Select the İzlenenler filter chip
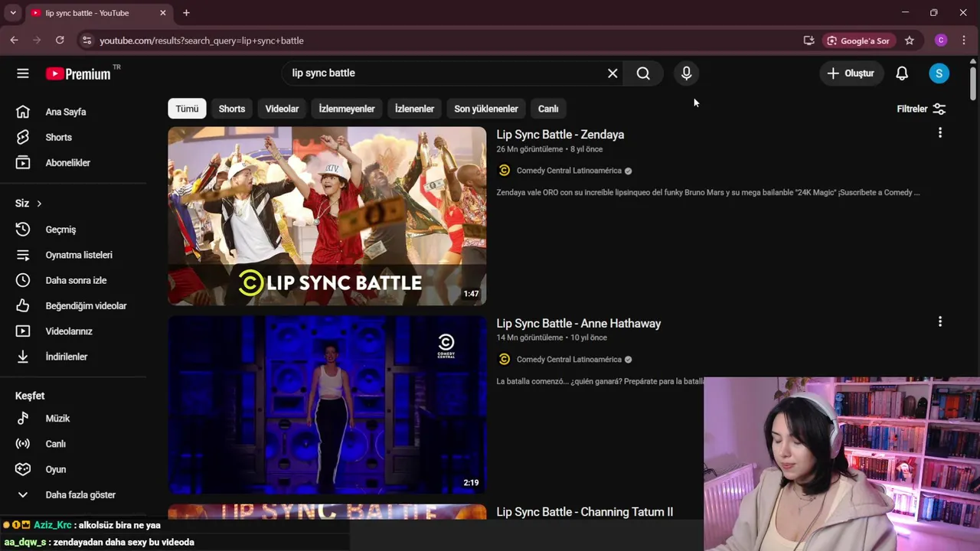The height and width of the screenshot is (551, 980). pos(414,109)
